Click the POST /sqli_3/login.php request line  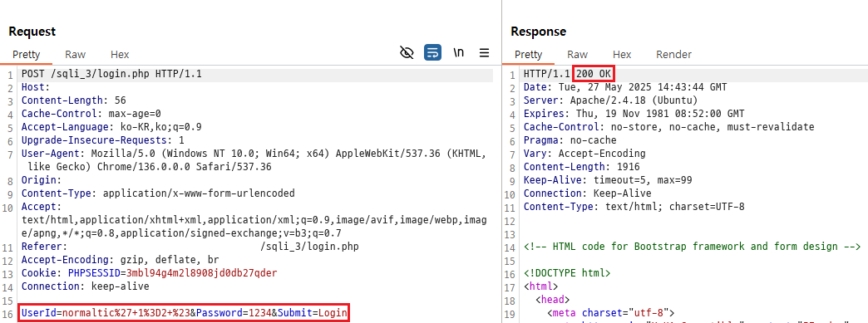click(x=111, y=74)
